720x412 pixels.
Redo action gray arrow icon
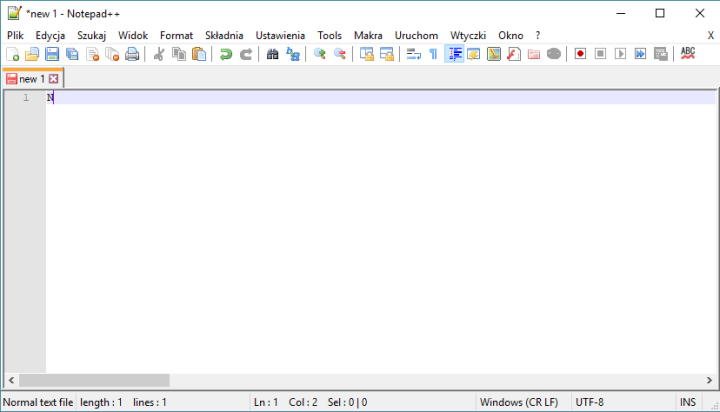(246, 54)
